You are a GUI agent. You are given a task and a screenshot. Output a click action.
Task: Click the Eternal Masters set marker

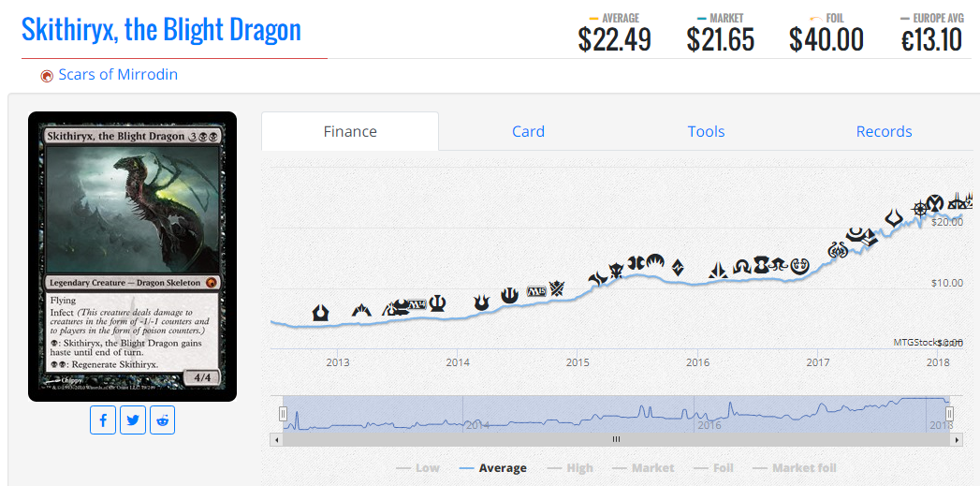[x=761, y=265]
